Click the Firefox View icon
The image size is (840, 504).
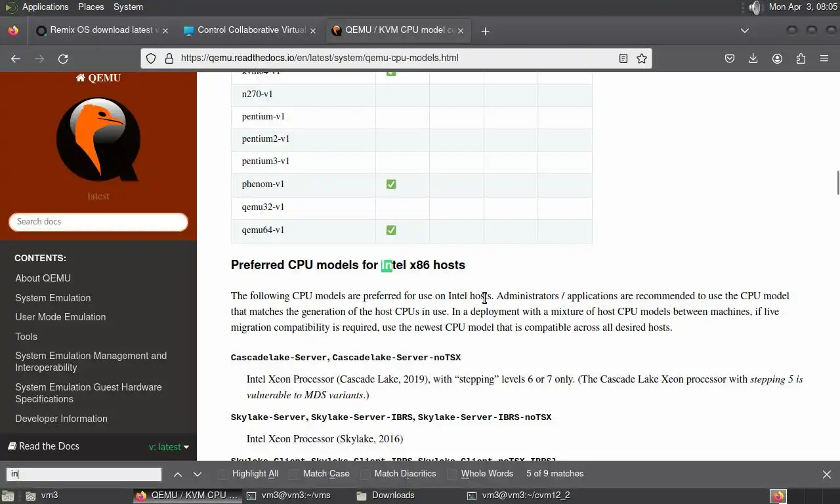(x=12, y=31)
